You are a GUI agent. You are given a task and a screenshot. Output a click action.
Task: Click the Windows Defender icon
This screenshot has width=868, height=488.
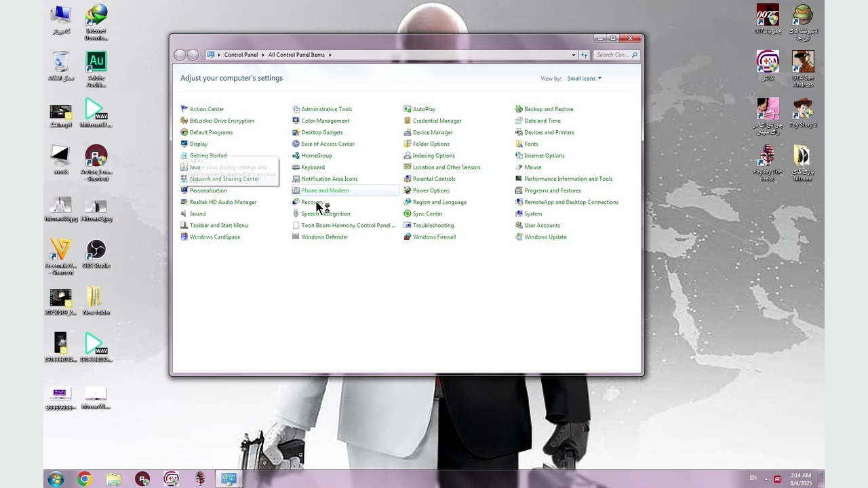click(296, 237)
